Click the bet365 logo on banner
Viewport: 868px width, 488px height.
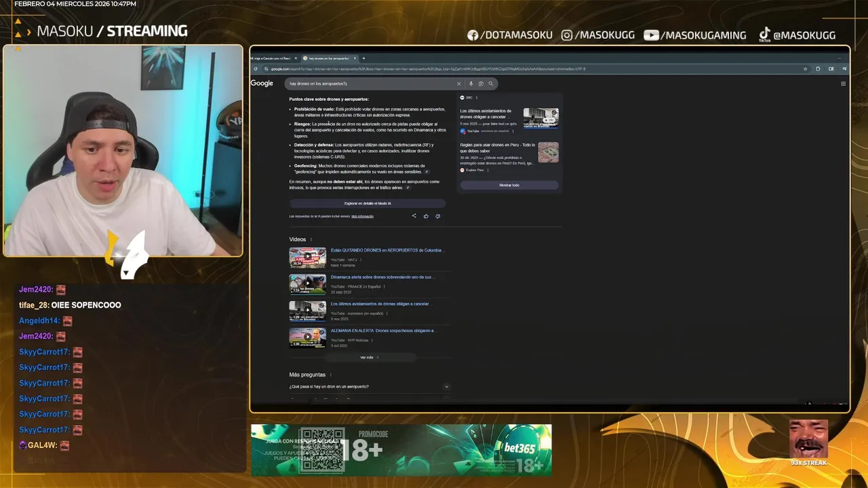[x=519, y=448]
